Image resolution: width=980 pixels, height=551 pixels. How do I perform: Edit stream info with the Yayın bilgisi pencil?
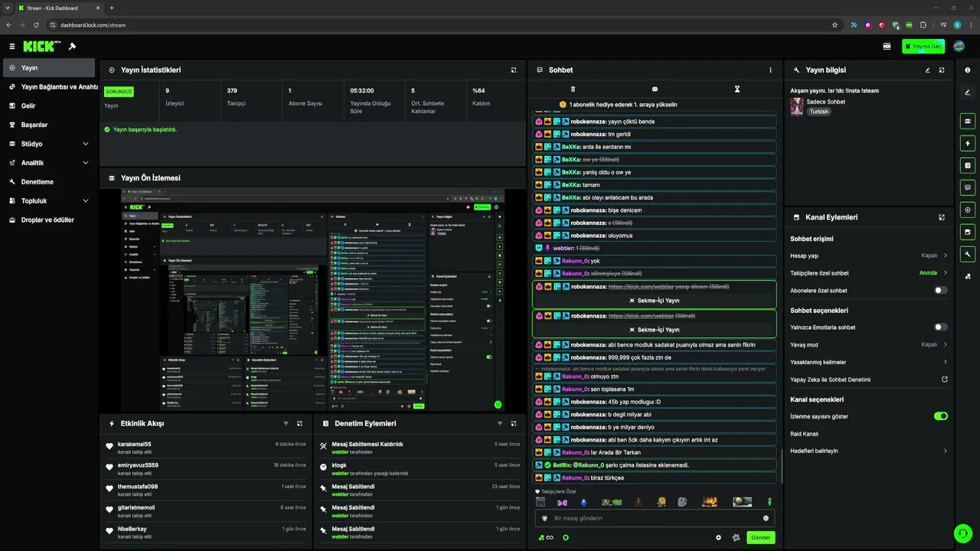coord(928,70)
